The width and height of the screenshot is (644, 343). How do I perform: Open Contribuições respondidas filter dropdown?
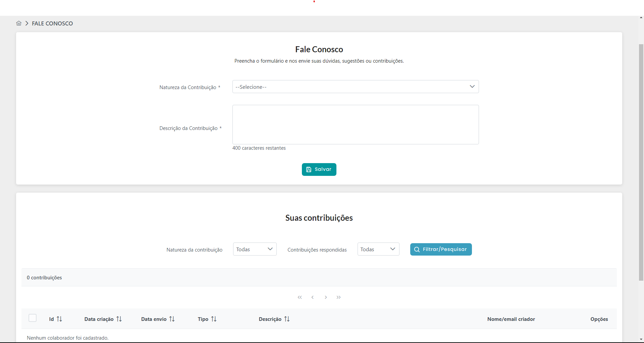coord(378,249)
